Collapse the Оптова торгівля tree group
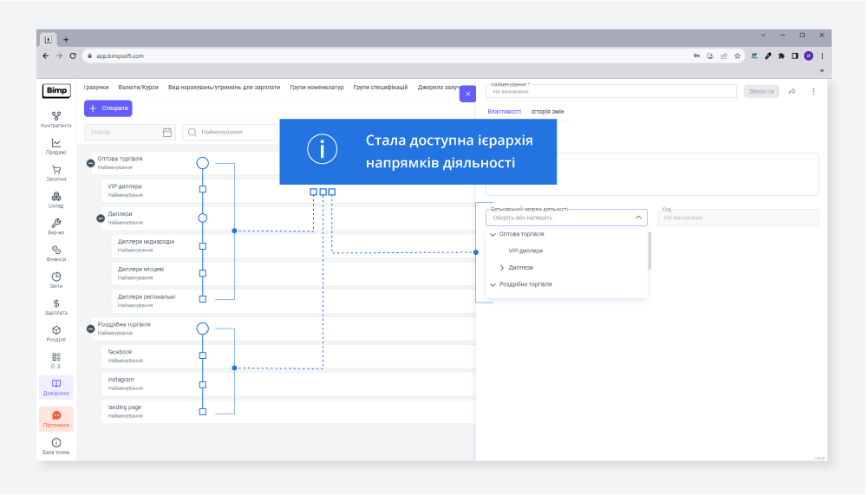Viewport: 868px width, 495px height. pyautogui.click(x=90, y=162)
